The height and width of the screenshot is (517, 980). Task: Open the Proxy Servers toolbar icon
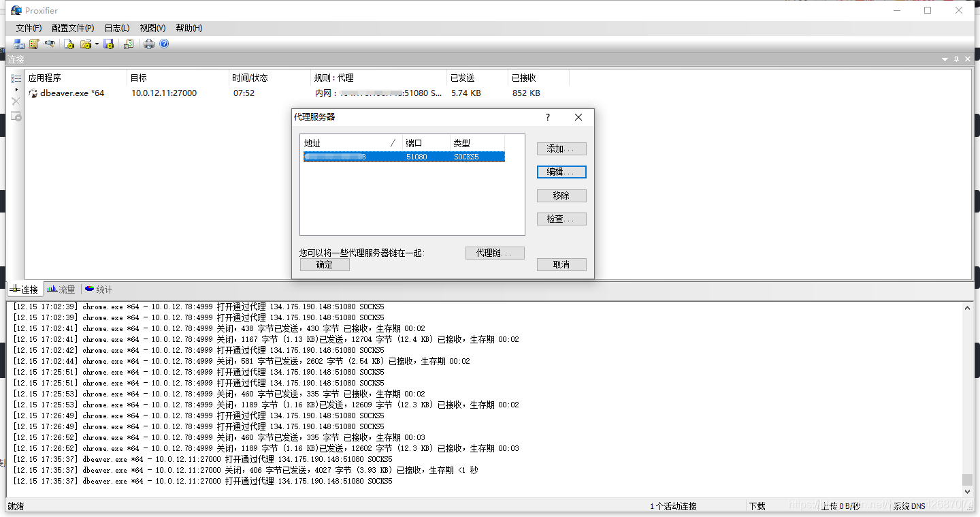(x=18, y=44)
